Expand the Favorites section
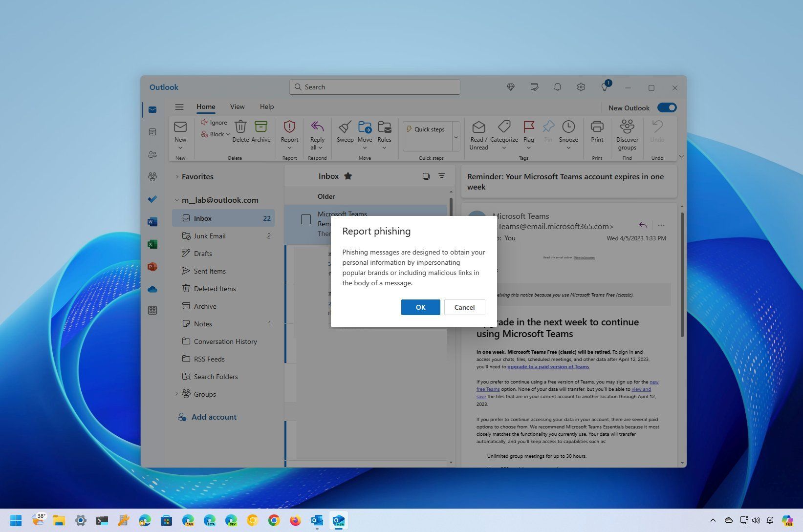803x532 pixels. click(x=177, y=176)
